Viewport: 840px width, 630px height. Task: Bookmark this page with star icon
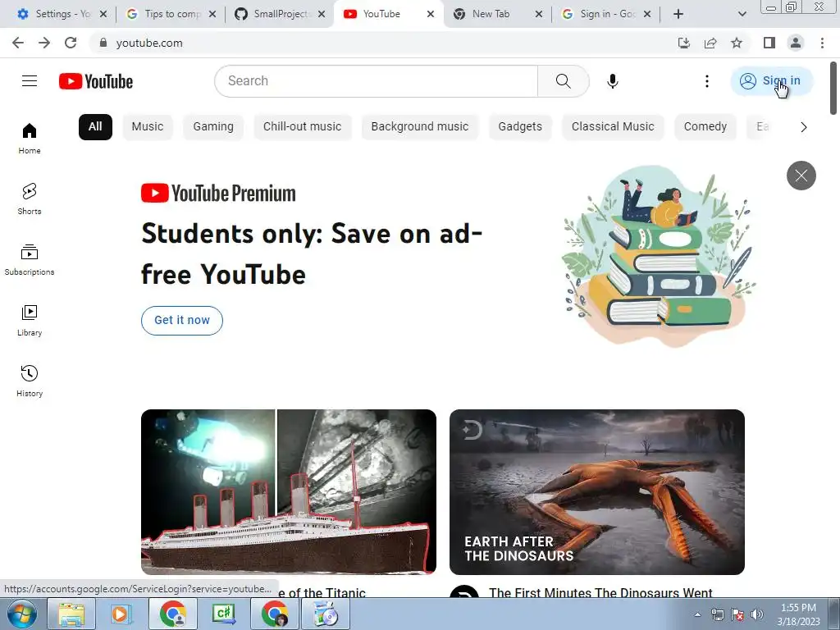(x=737, y=43)
